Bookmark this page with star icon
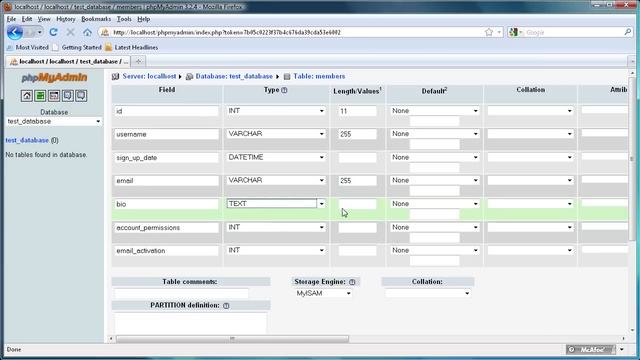 489,32
